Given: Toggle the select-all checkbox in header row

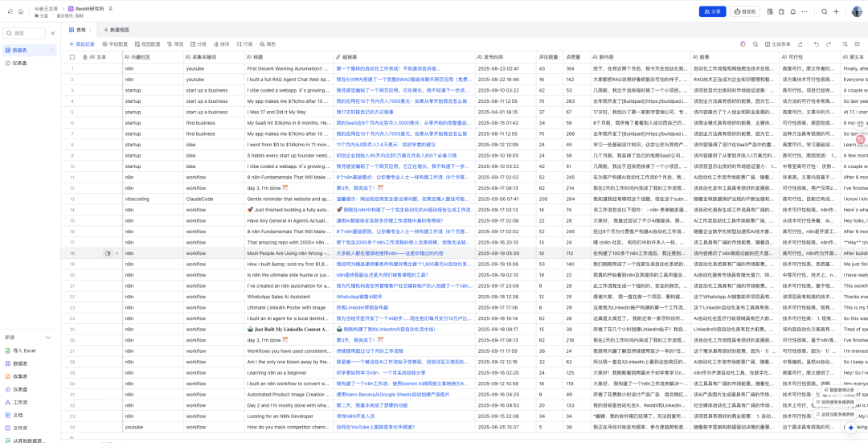Looking at the screenshot, I should point(72,57).
